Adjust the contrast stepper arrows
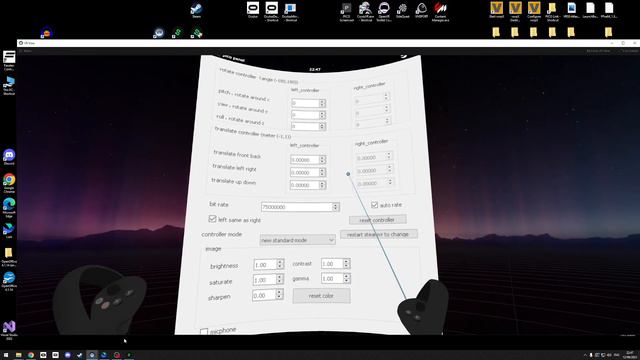 (346, 264)
